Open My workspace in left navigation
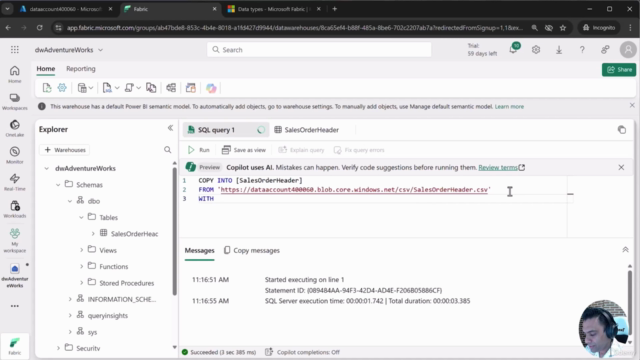Screen dimensions: 640x360 [x=15, y=240]
